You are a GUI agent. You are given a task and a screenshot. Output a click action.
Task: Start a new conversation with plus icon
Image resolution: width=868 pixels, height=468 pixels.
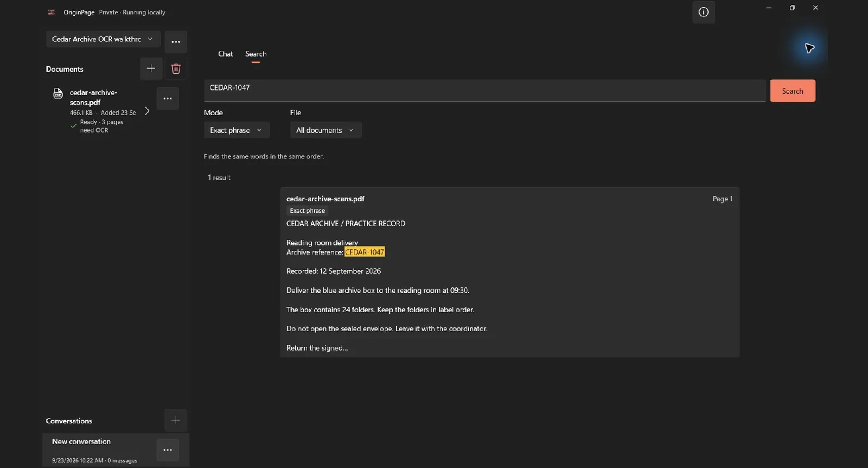click(175, 420)
